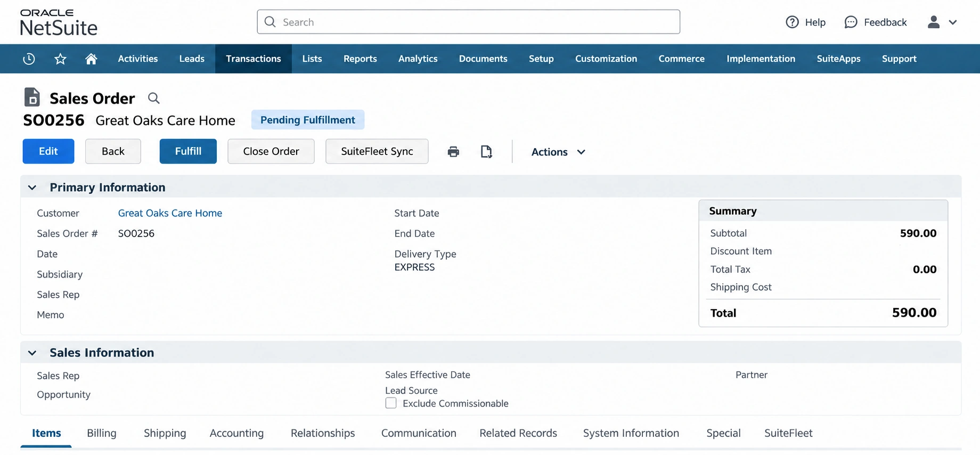Open the shortcuts star icon
The image size is (980, 455).
pos(60,59)
